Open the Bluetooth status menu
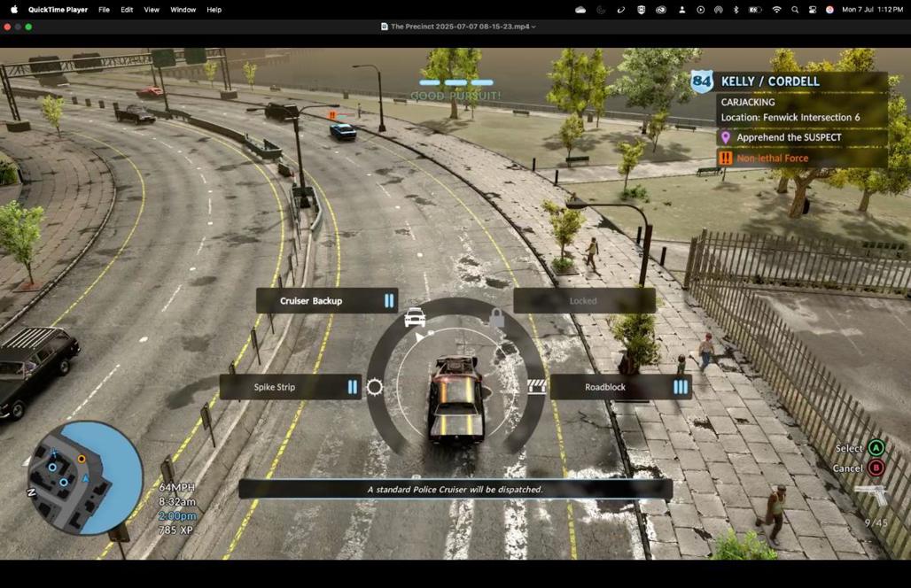This screenshot has width=911, height=588. pyautogui.click(x=736, y=9)
